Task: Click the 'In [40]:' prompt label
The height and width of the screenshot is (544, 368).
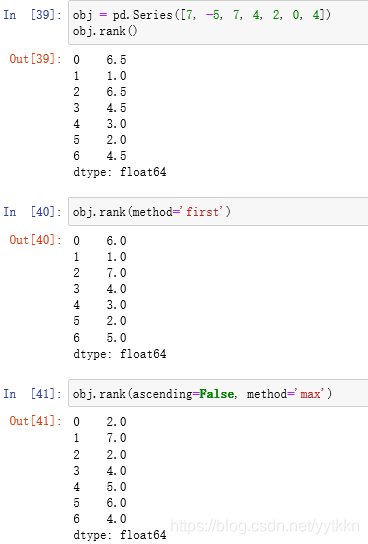Action: (x=33, y=212)
